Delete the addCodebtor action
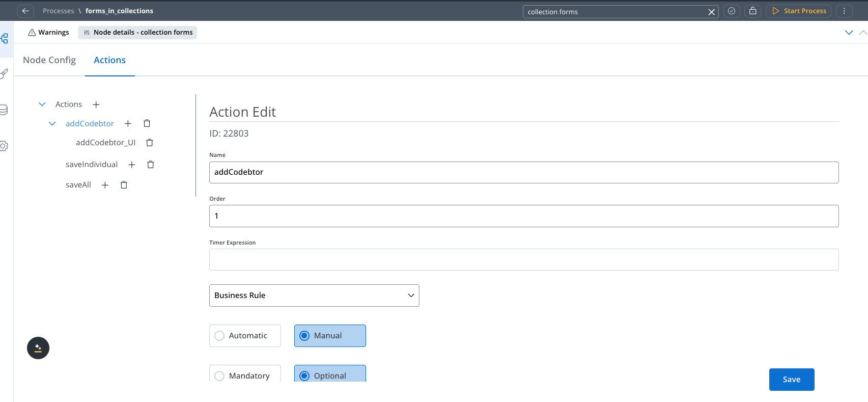Image resolution: width=868 pixels, height=402 pixels. click(147, 123)
